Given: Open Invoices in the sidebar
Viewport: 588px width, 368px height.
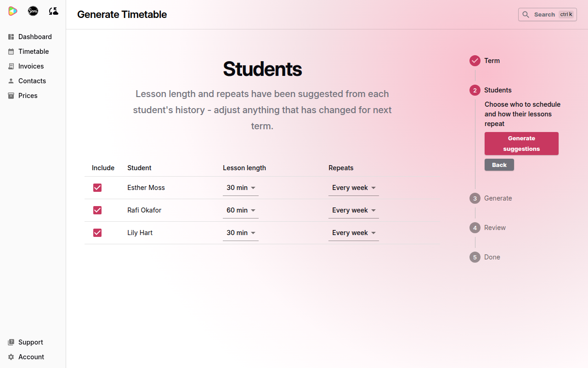Looking at the screenshot, I should click(x=33, y=66).
